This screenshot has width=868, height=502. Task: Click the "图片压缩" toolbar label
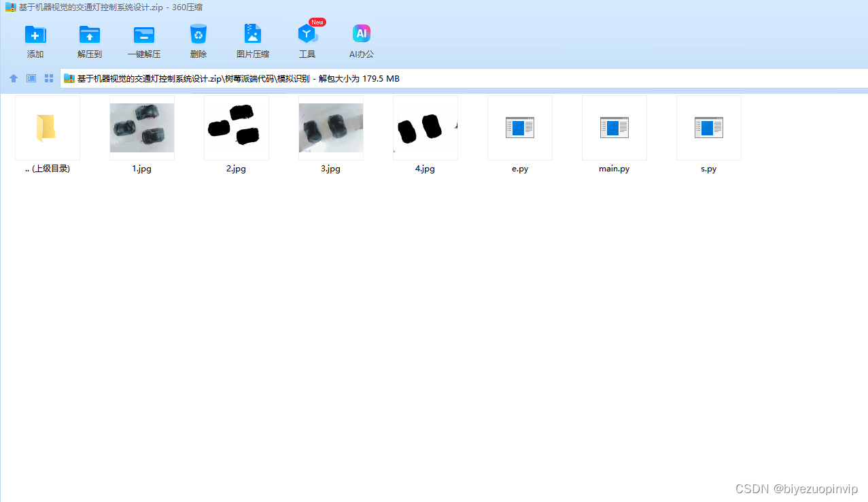253,54
